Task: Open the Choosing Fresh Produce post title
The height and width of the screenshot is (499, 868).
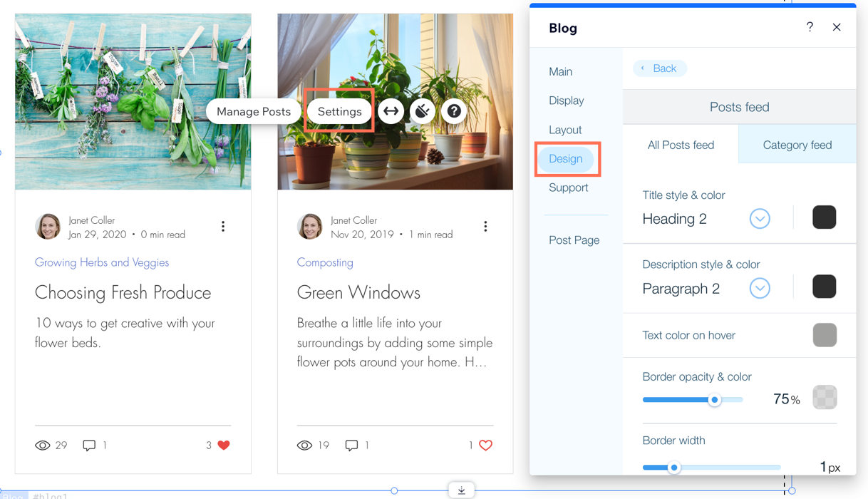Action: (x=123, y=292)
